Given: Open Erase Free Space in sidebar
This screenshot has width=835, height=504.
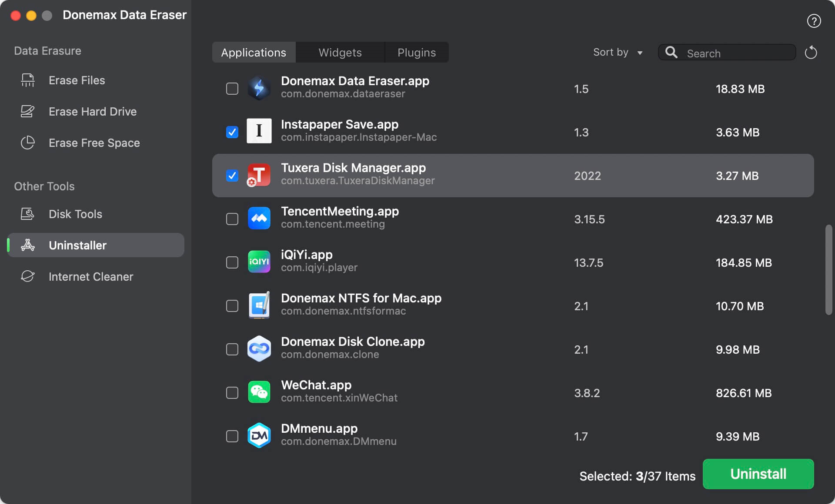Looking at the screenshot, I should point(96,143).
